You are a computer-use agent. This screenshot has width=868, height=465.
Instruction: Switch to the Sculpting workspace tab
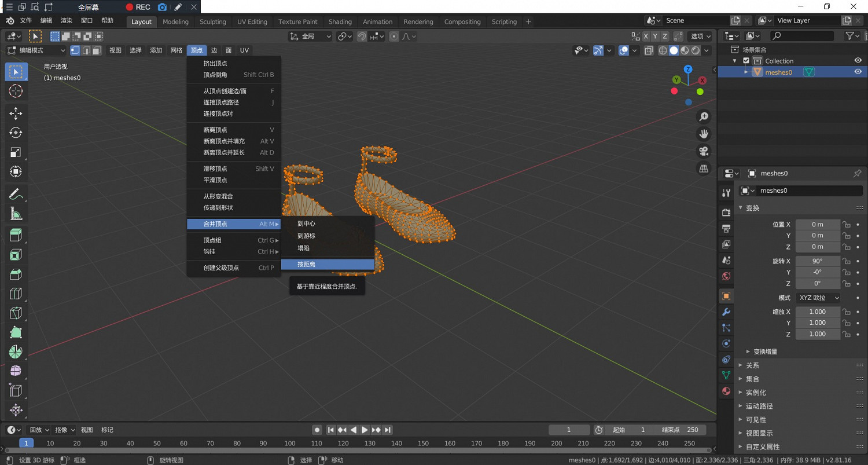point(212,21)
